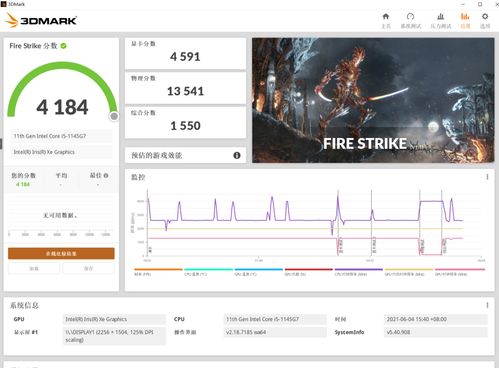The width and height of the screenshot is (499, 368).
Task: Click the info icon next to 最佳
Action: 106,175
